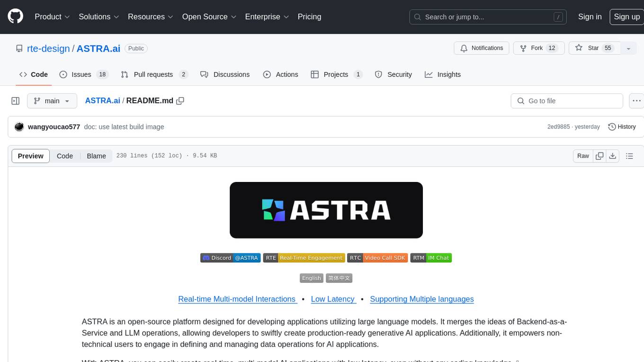This screenshot has height=362, width=644.
Task: Switch to the Security tab
Action: pyautogui.click(x=393, y=74)
